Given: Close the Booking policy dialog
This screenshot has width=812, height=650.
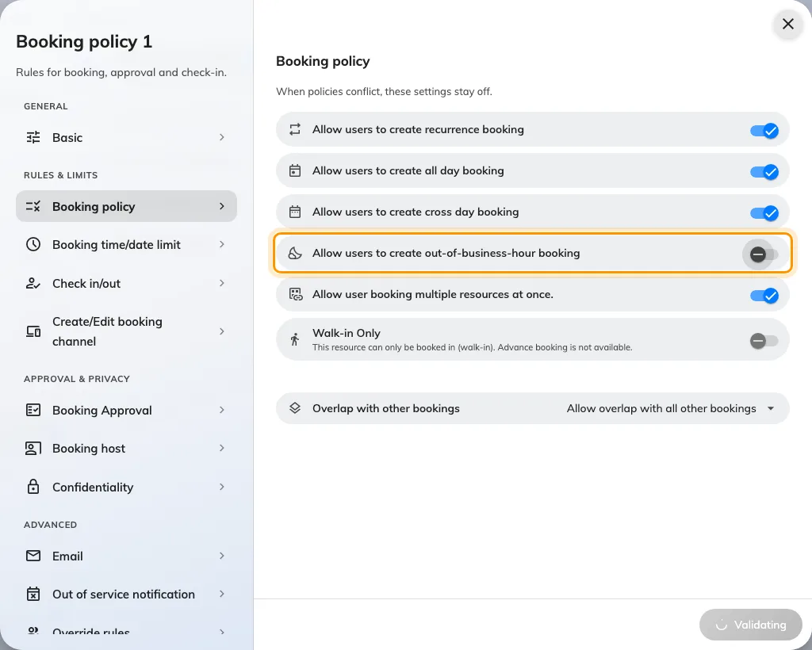Looking at the screenshot, I should point(787,24).
